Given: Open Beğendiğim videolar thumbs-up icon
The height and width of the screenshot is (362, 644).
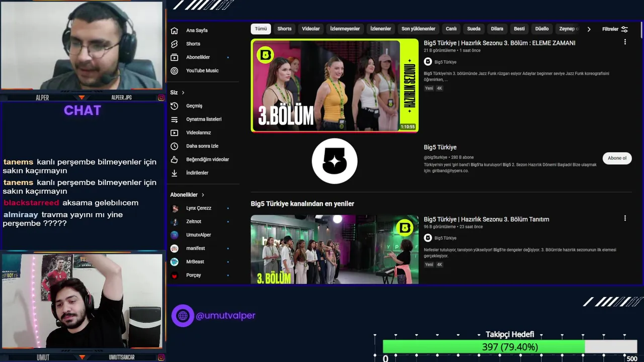Looking at the screenshot, I should [x=174, y=159].
